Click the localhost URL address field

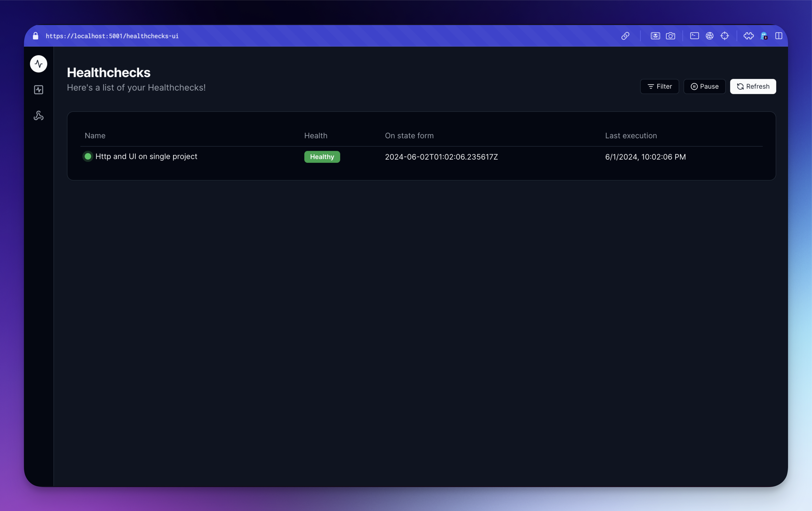pyautogui.click(x=112, y=36)
